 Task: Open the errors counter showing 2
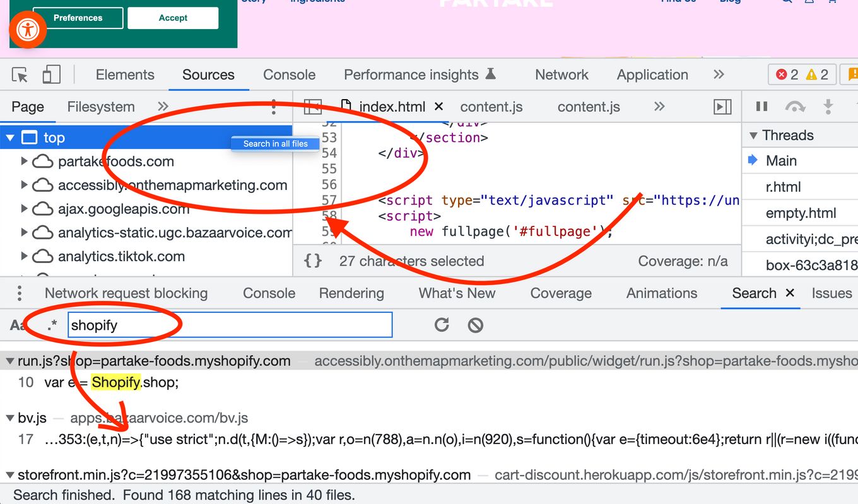click(787, 74)
